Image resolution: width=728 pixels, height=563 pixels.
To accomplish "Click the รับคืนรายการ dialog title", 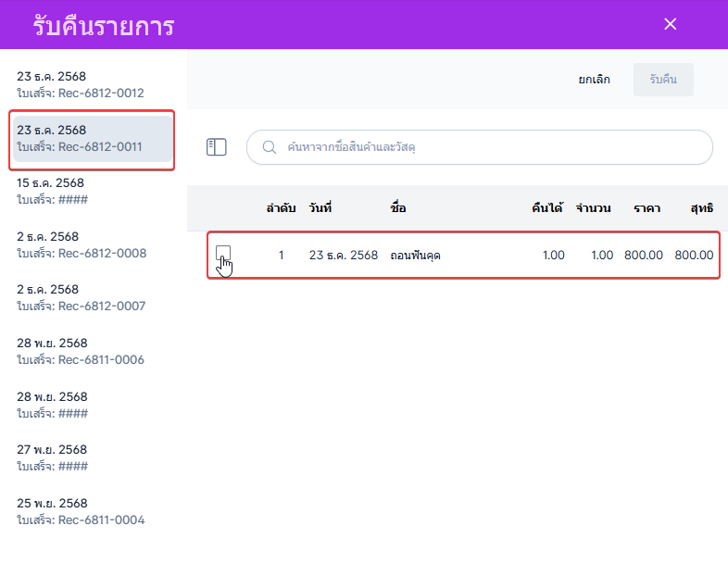I will pyautogui.click(x=104, y=26).
